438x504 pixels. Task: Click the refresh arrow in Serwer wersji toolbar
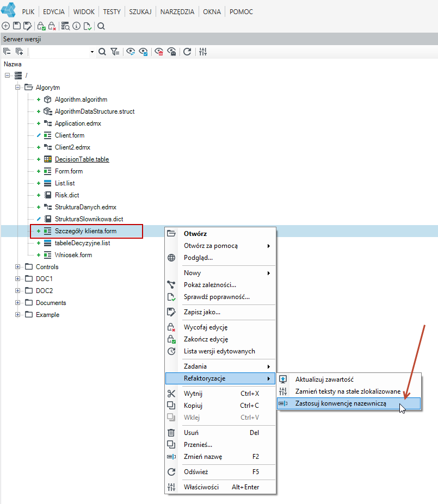pyautogui.click(x=187, y=52)
